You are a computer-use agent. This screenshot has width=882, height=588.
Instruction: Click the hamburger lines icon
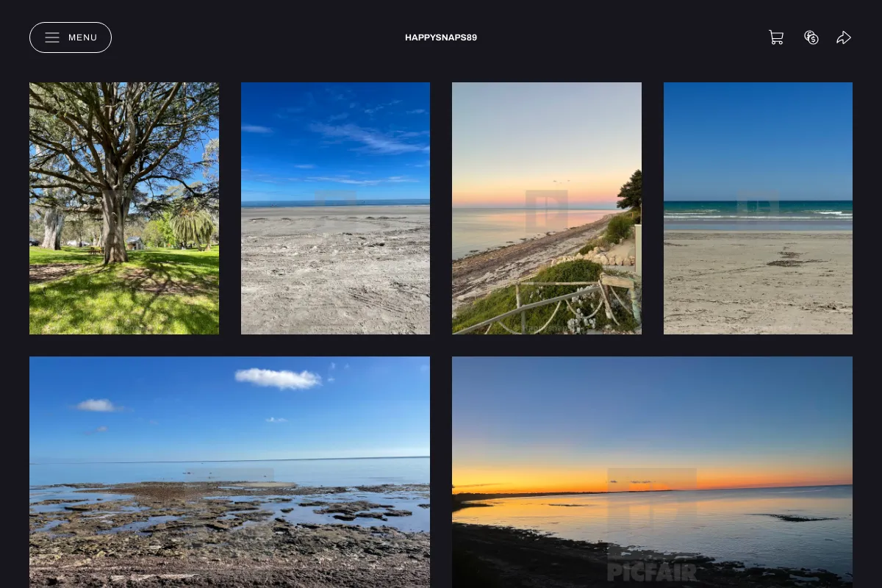pyautogui.click(x=52, y=37)
